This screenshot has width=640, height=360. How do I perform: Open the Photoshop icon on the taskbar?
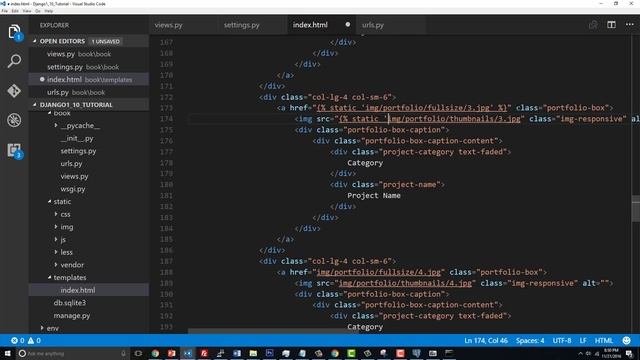pyautogui.click(x=269, y=353)
